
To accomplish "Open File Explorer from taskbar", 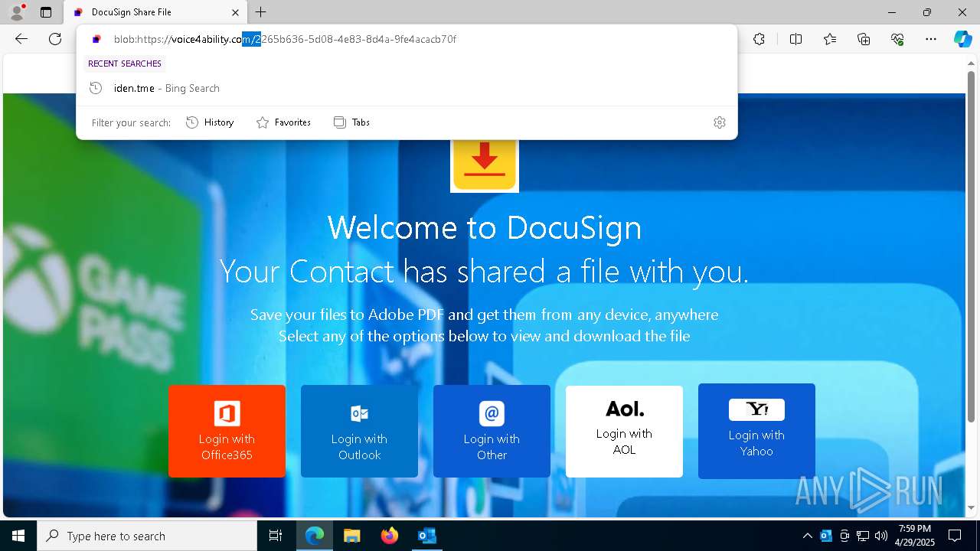I will click(x=351, y=536).
